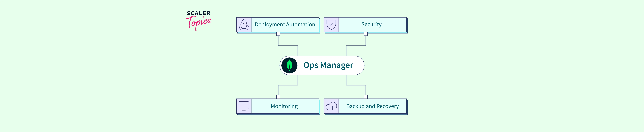
Task: Click horizontal connector line toward Backup and Recovery
Action: (356, 85)
